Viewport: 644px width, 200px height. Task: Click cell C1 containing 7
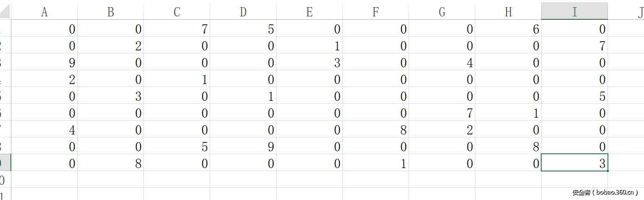tap(177, 29)
